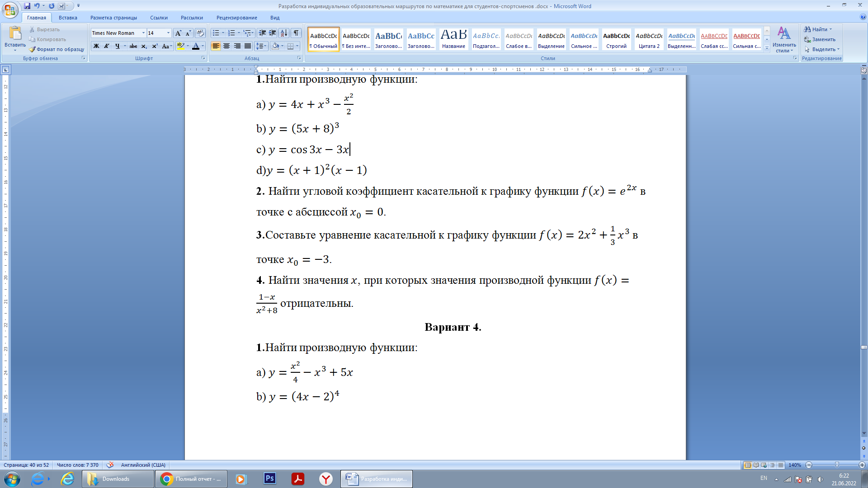Apply subscript formatting
Screen dimensions: 868x488
coord(144,46)
